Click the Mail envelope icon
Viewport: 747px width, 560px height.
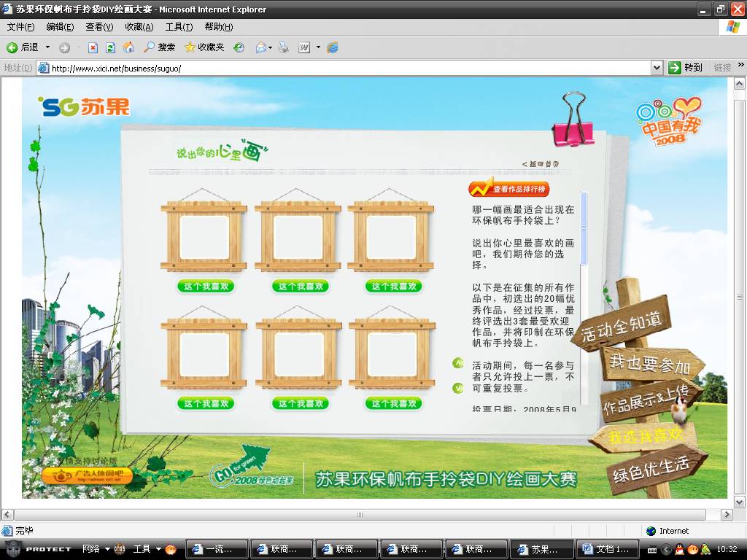[x=260, y=47]
